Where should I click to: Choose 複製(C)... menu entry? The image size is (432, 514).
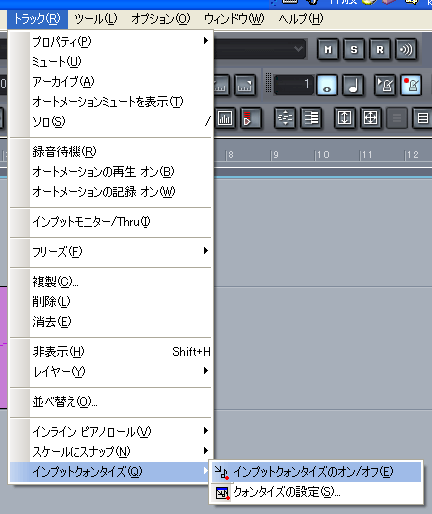pos(111,282)
